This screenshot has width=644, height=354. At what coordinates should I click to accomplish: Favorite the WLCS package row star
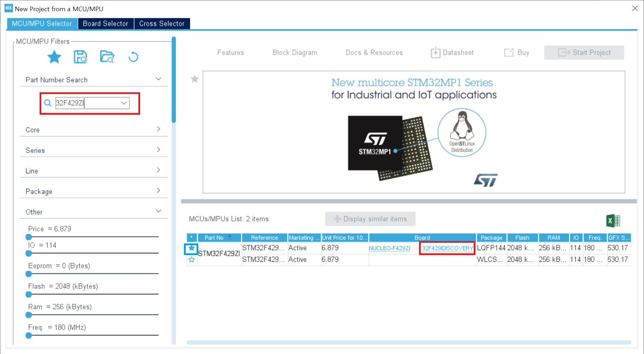(191, 260)
